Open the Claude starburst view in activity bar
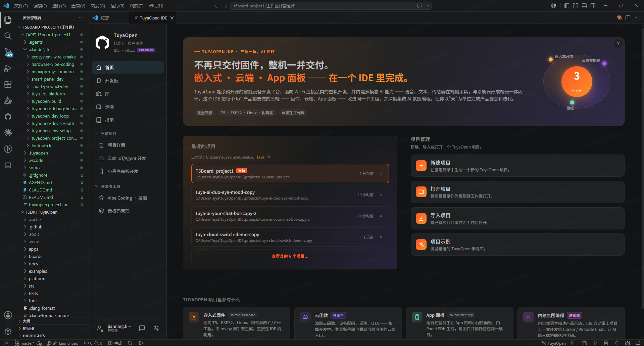 8,133
